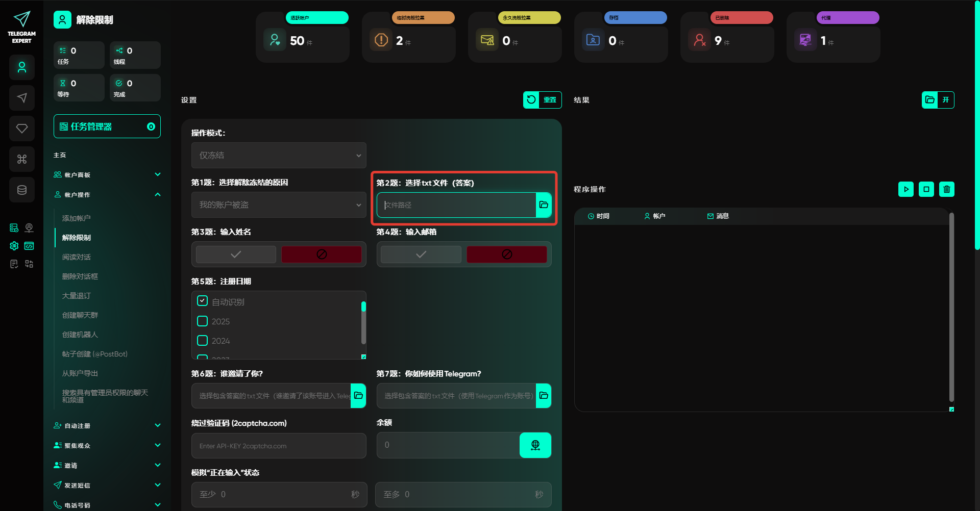Click the 永久洗板拉黑 mail warning icon

pos(487,40)
